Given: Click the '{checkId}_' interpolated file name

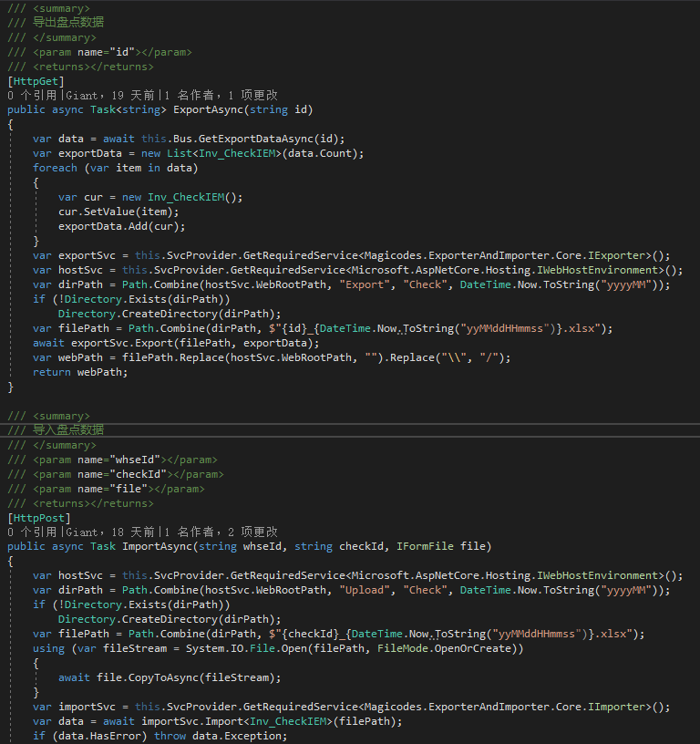Looking at the screenshot, I should [314, 634].
